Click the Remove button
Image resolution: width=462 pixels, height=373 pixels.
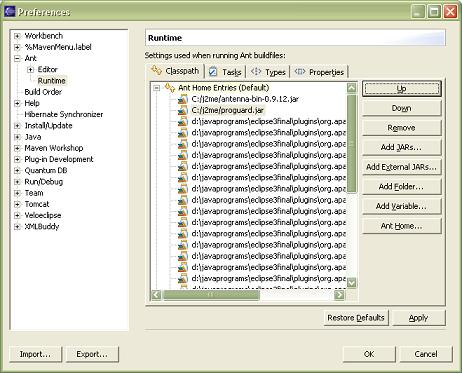coord(402,128)
